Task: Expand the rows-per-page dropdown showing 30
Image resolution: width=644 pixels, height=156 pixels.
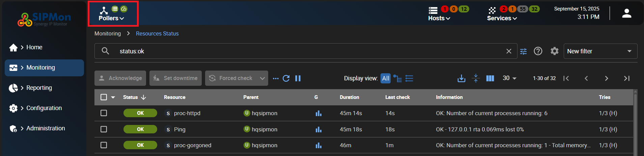Action: click(509, 78)
